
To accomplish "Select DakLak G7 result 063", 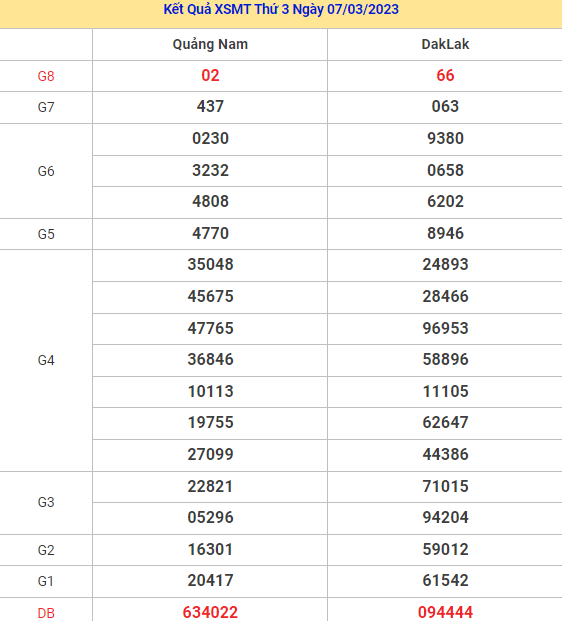I will pos(445,107).
